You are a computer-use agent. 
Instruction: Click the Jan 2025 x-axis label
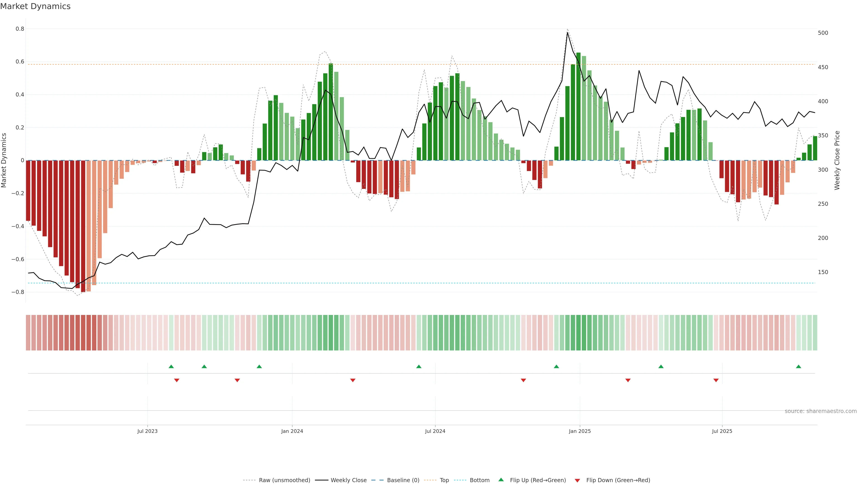(x=580, y=431)
